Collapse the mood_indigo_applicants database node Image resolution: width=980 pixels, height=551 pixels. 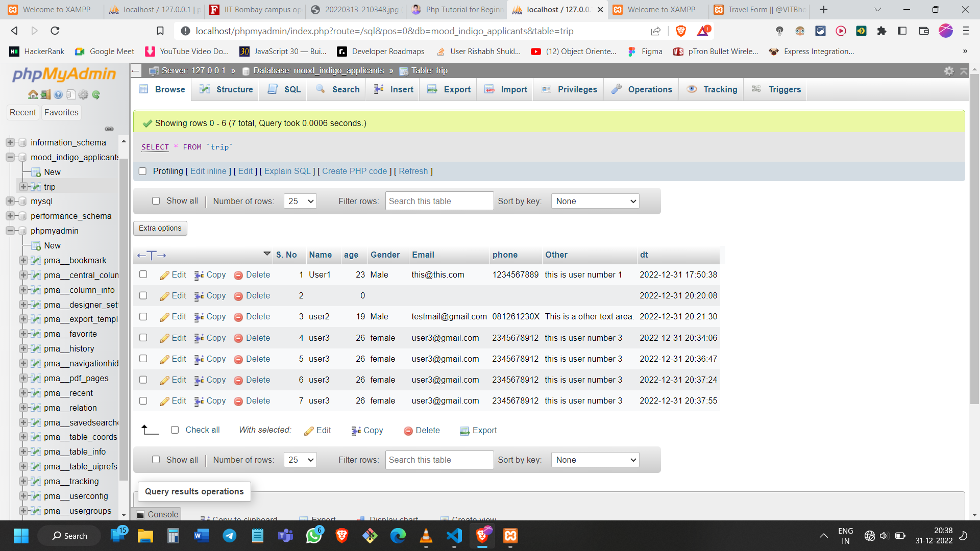(10, 157)
